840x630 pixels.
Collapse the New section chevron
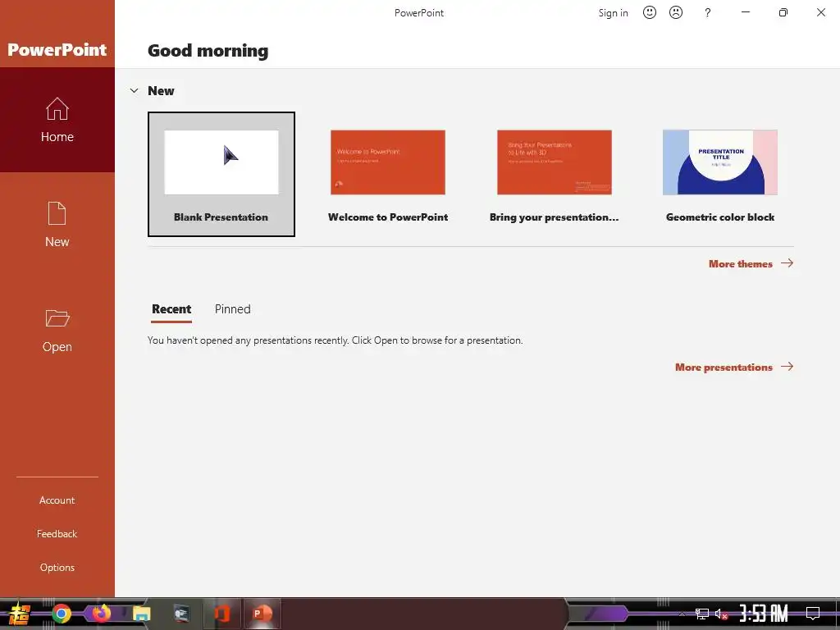(134, 90)
